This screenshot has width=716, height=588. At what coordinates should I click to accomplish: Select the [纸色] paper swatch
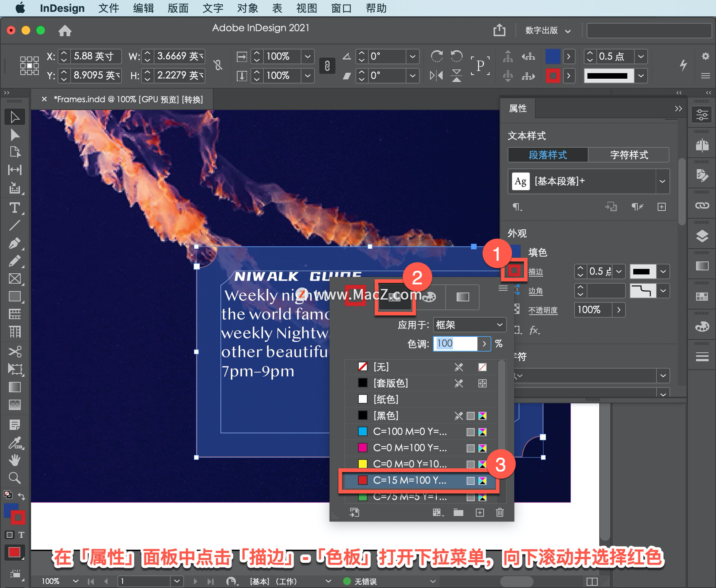(x=420, y=399)
